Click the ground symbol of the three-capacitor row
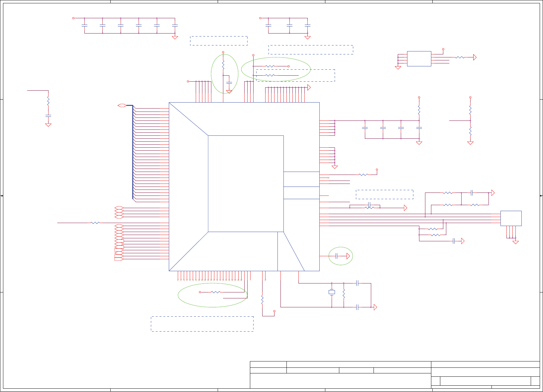Image resolution: width=543 pixels, height=392 pixels. 307,37
